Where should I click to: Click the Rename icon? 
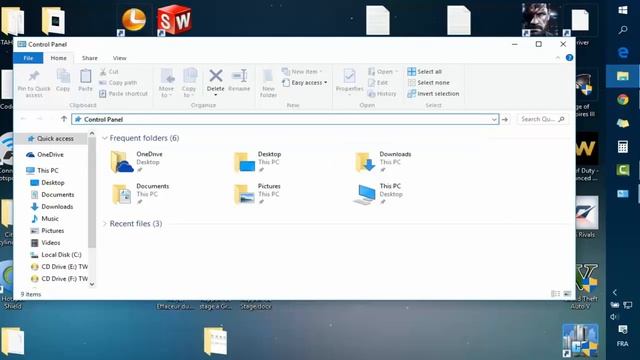(239, 76)
